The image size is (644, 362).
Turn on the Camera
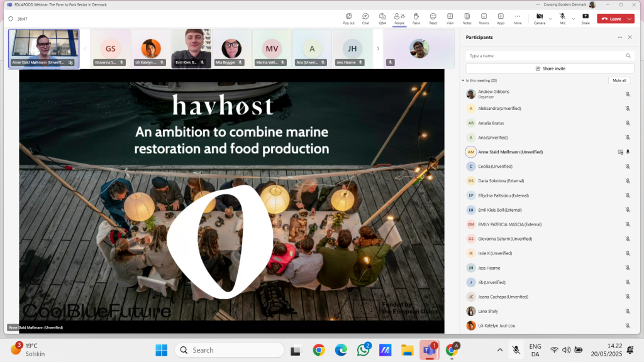click(x=540, y=18)
